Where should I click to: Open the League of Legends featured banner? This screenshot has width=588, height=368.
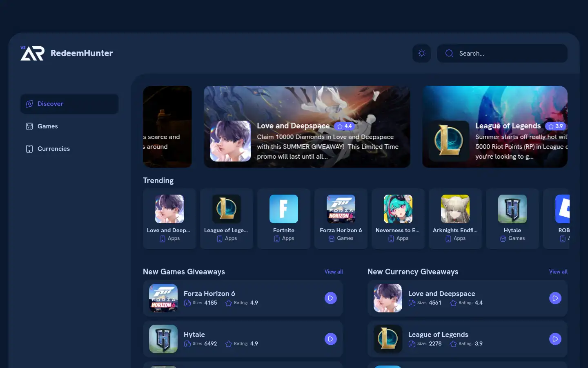pos(495,127)
